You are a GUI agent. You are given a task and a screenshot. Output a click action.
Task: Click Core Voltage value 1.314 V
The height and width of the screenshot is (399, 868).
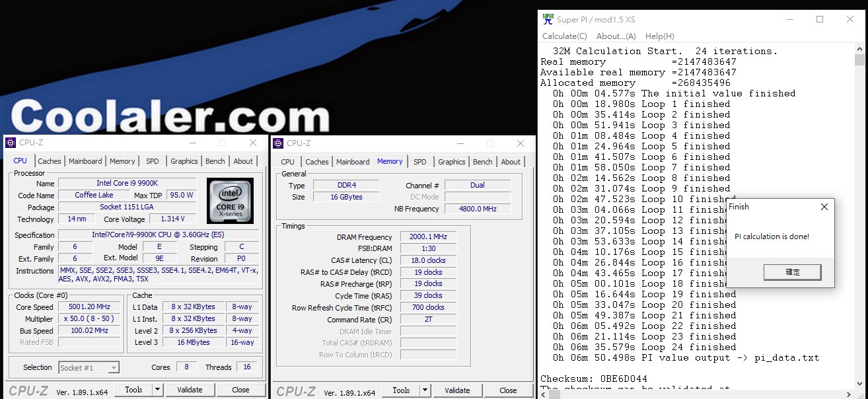point(173,219)
